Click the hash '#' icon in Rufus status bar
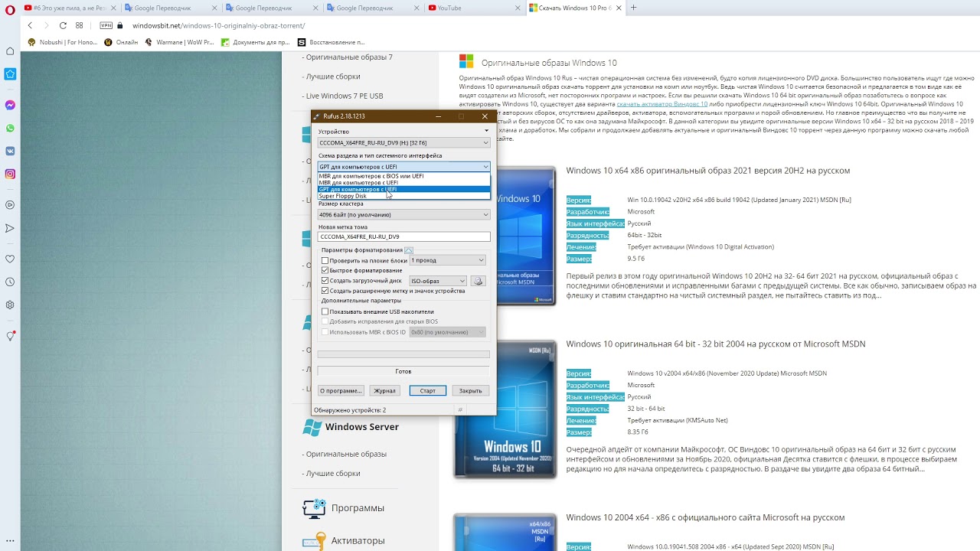The width and height of the screenshot is (980, 551). pos(460,410)
